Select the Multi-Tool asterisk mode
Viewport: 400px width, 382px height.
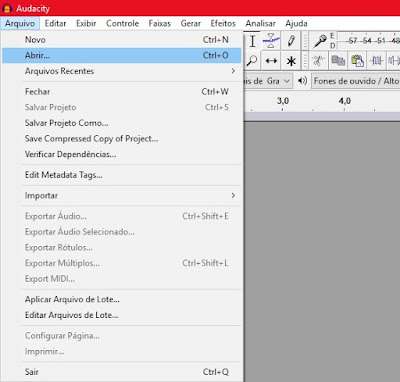(x=291, y=61)
